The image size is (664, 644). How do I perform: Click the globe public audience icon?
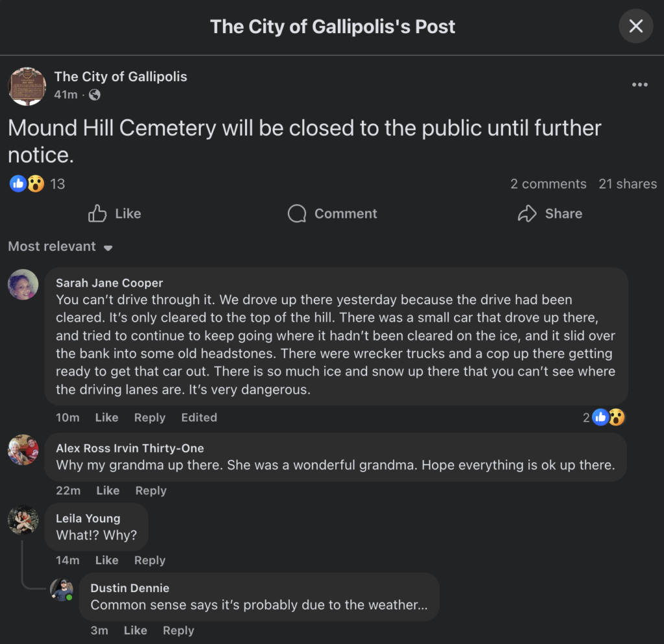click(95, 95)
